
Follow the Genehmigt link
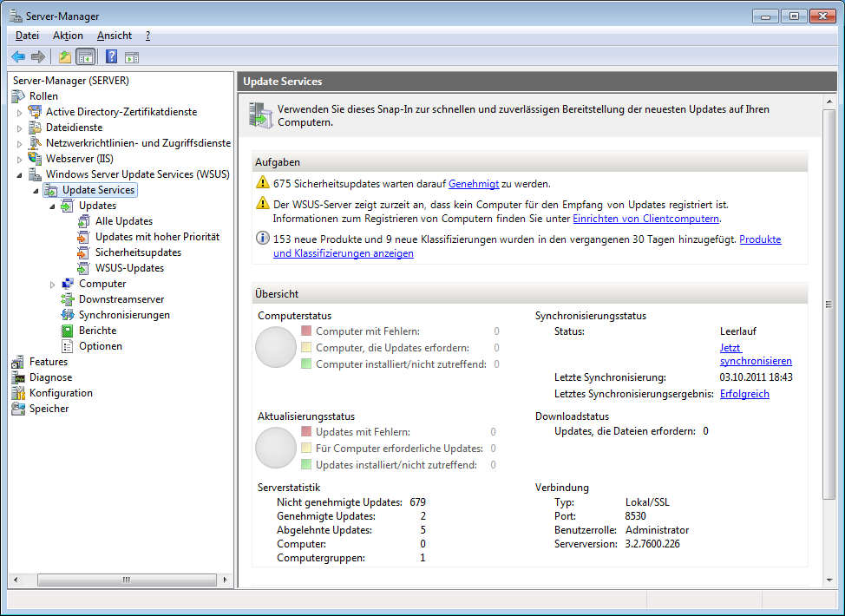coord(474,184)
